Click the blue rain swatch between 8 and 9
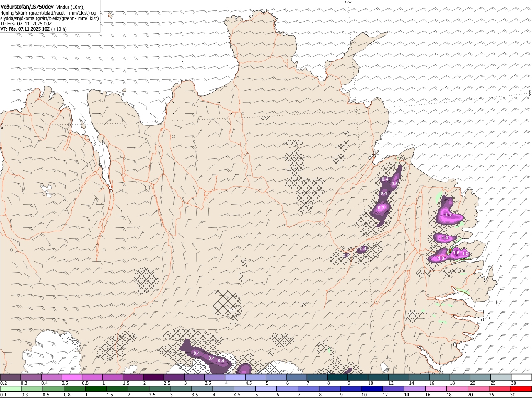Image resolution: width=532 pixels, height=398 pixels. (x=330, y=389)
